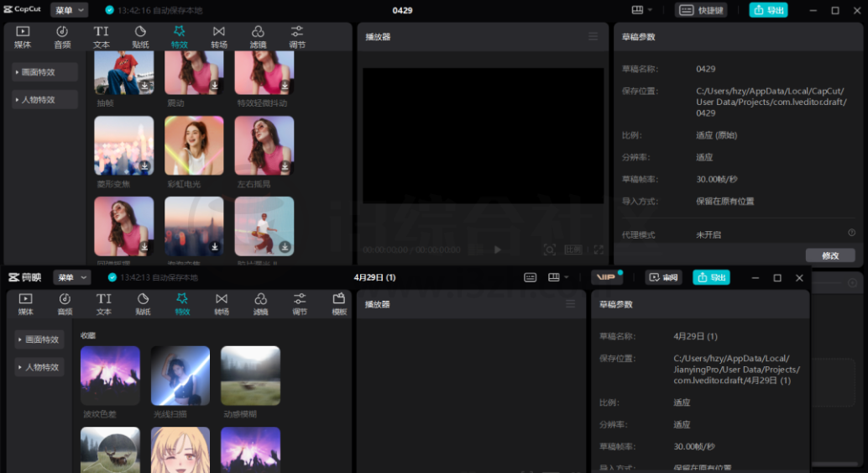The image size is (868, 473).
Task: Switch to the 文本 text tab in CapCut
Action: pos(102,37)
